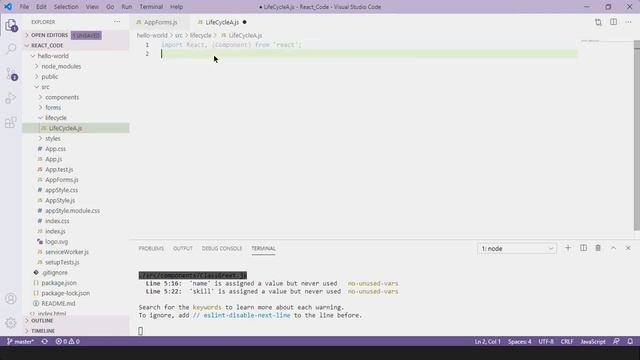Open package.json file
The image size is (640, 360).
(76, 283)
